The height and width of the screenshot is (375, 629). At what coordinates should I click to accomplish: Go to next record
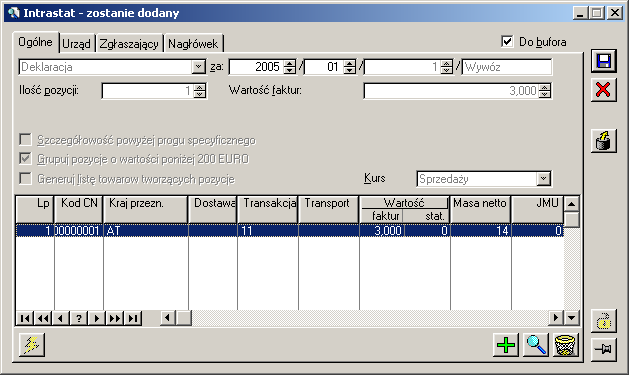[97, 318]
